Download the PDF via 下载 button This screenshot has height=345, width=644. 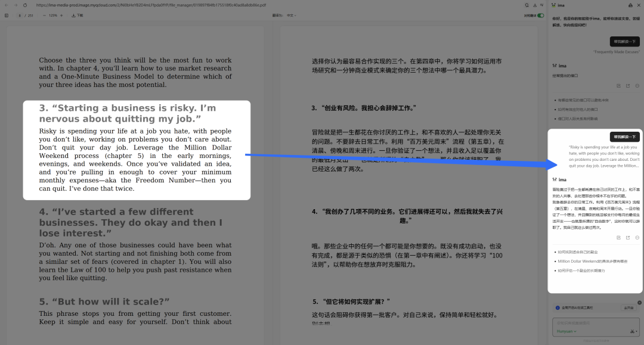tap(78, 15)
